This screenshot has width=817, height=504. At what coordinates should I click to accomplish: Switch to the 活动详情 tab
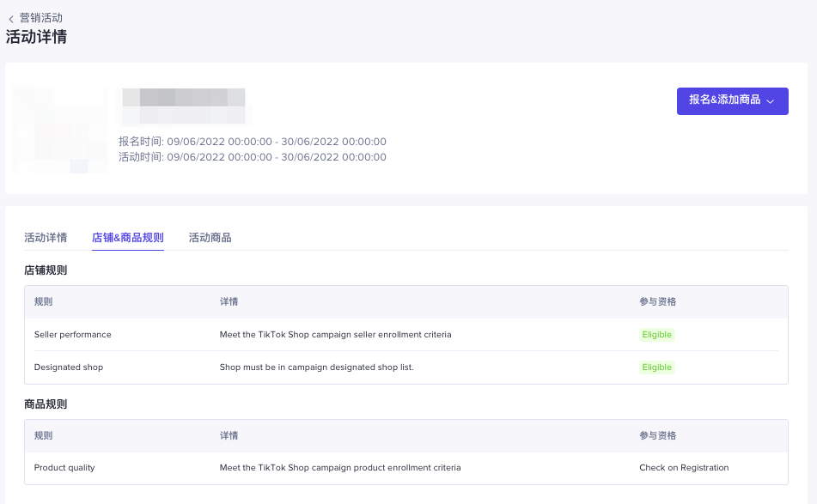pos(46,238)
